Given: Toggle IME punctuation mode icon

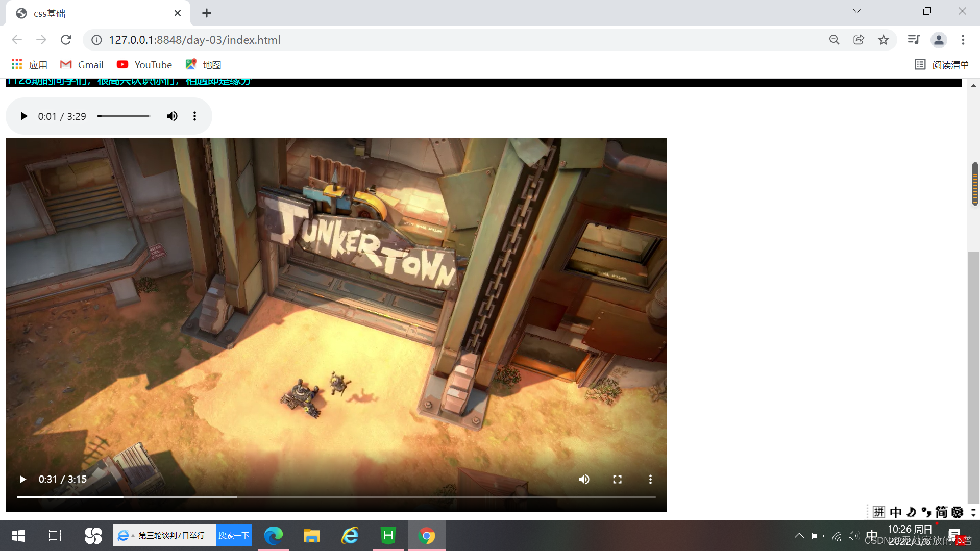Looking at the screenshot, I should point(926,512).
